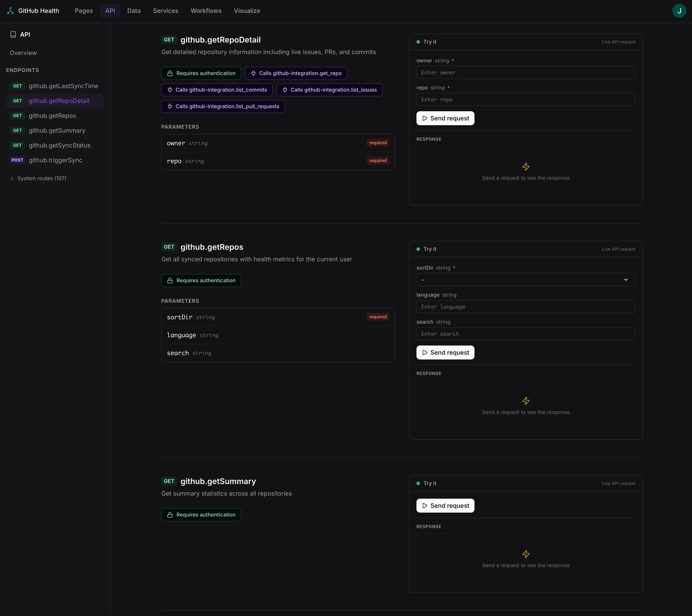692x616 pixels.
Task: Click the repo parameter row in getRepoDetail
Action: point(278,161)
